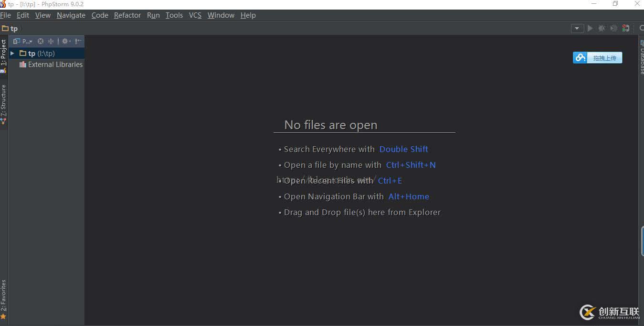Image resolution: width=644 pixels, height=326 pixels.
Task: Click Scroll from Source target icon
Action: (41, 41)
